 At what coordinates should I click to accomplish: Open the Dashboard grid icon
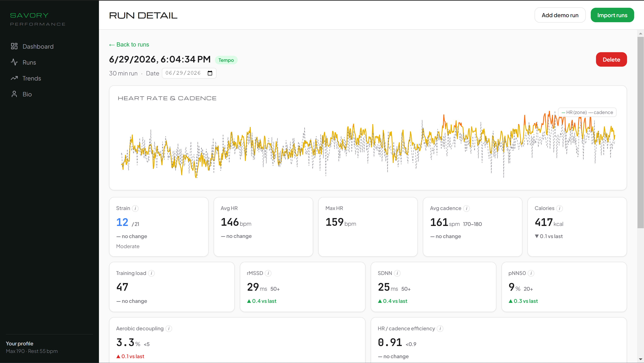[14, 46]
